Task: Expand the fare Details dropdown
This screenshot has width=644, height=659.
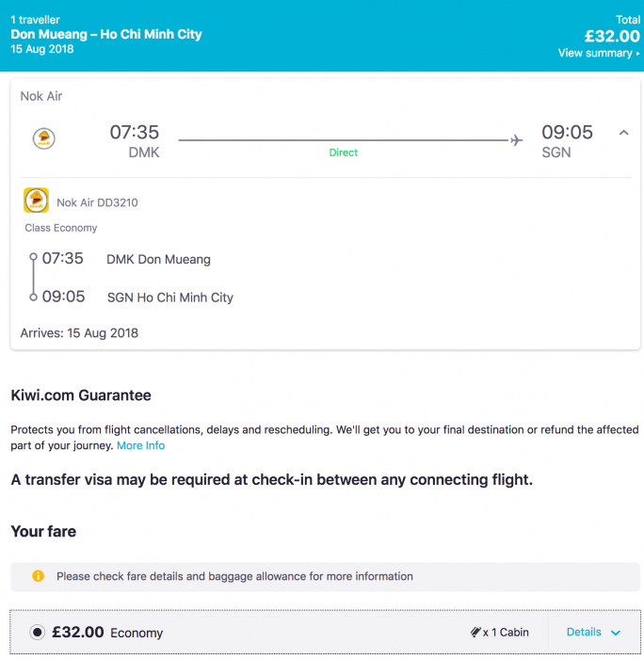Action: click(593, 633)
